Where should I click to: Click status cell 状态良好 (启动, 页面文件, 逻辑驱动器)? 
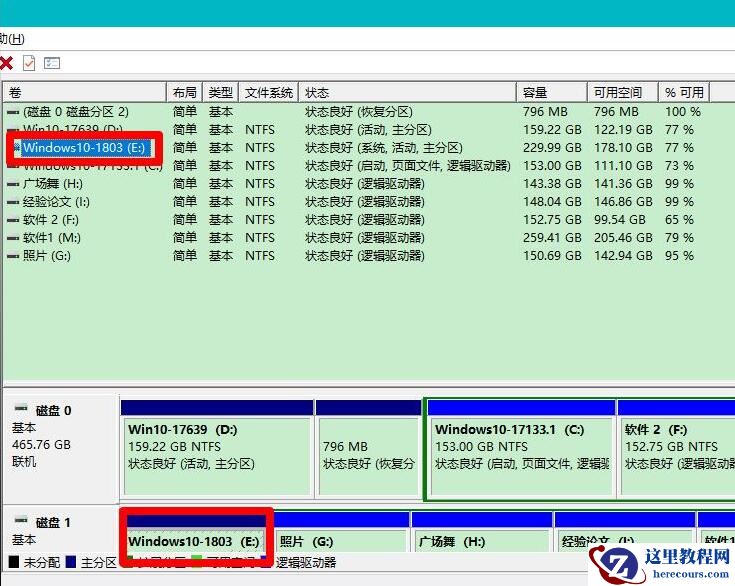tap(407, 166)
